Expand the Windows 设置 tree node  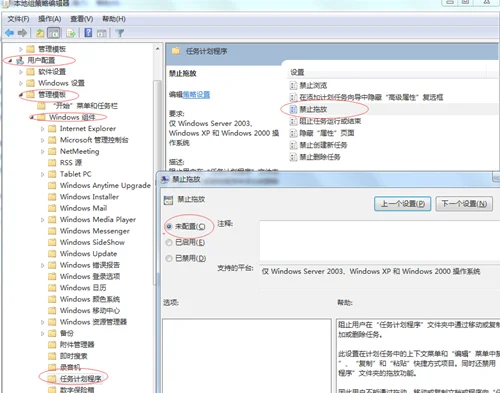pos(21,83)
